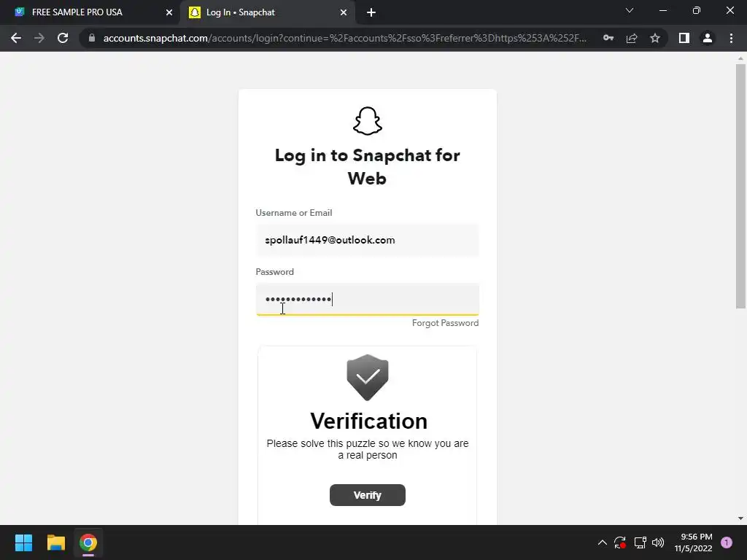Open the tab search dropdown arrow
The height and width of the screenshot is (560, 747).
pos(630,10)
